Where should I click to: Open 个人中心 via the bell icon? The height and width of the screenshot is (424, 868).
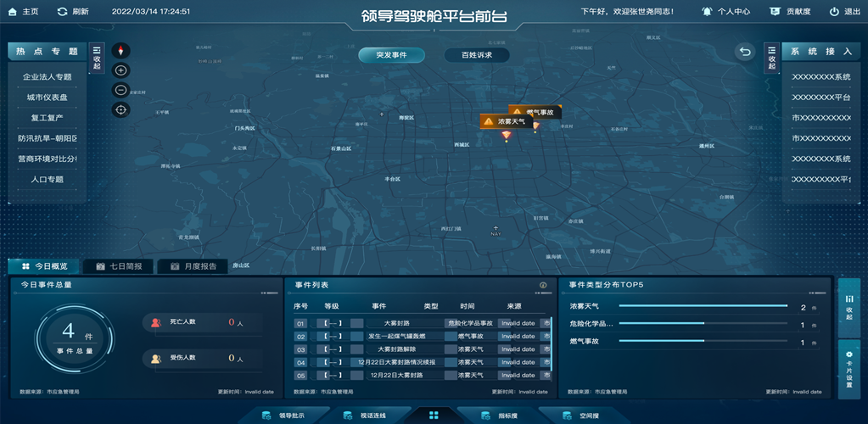(707, 12)
